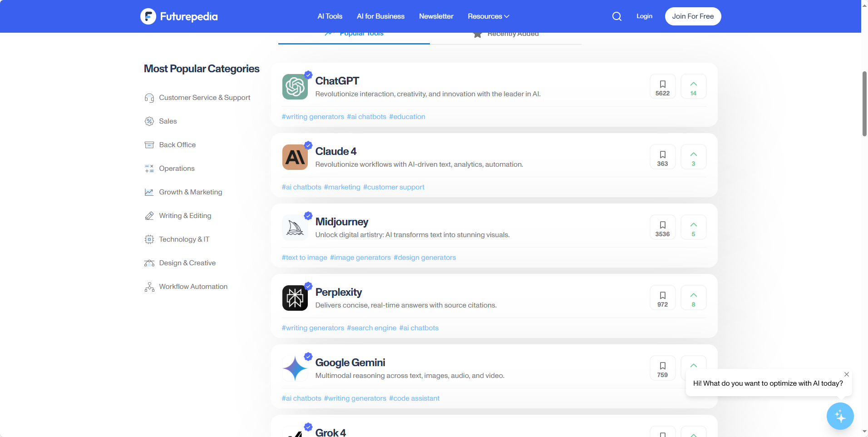Open the Google Gemini tool title

(x=350, y=363)
